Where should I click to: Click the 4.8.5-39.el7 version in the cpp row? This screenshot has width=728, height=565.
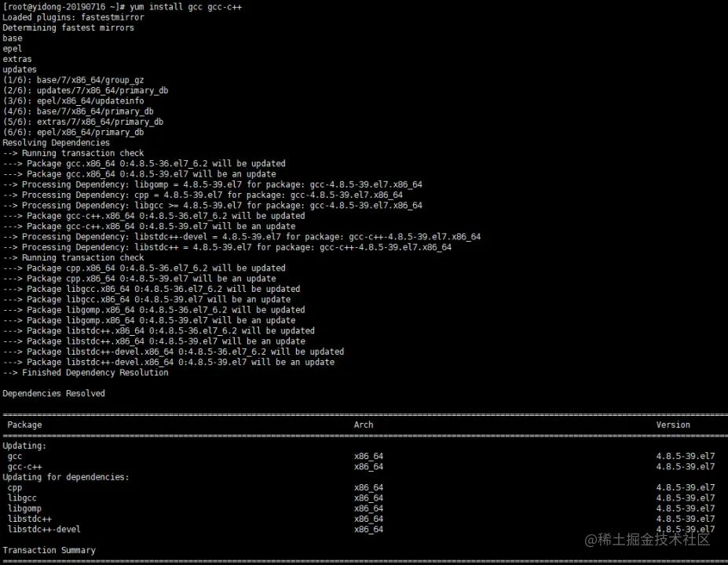pos(686,488)
